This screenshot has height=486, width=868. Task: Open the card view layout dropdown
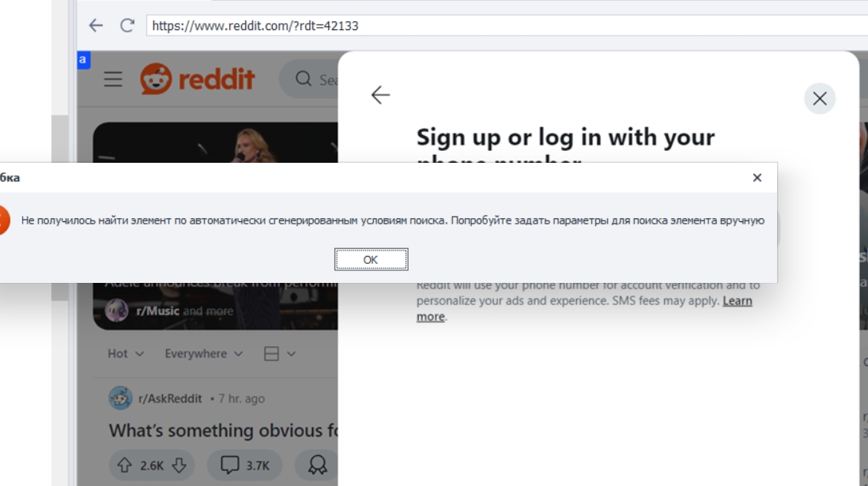(280, 354)
